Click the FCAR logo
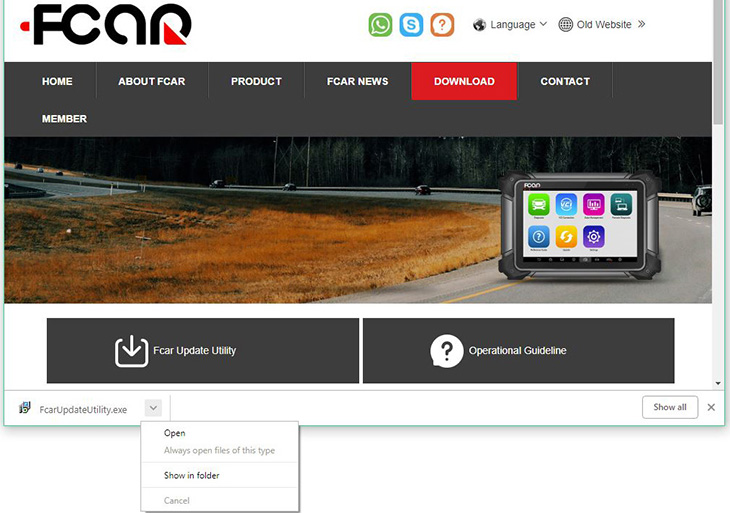 pos(106,24)
